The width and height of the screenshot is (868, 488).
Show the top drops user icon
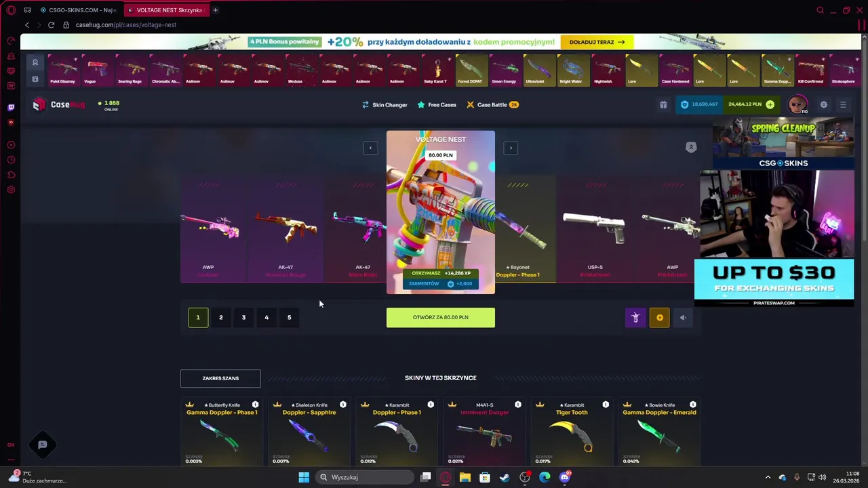click(35, 62)
